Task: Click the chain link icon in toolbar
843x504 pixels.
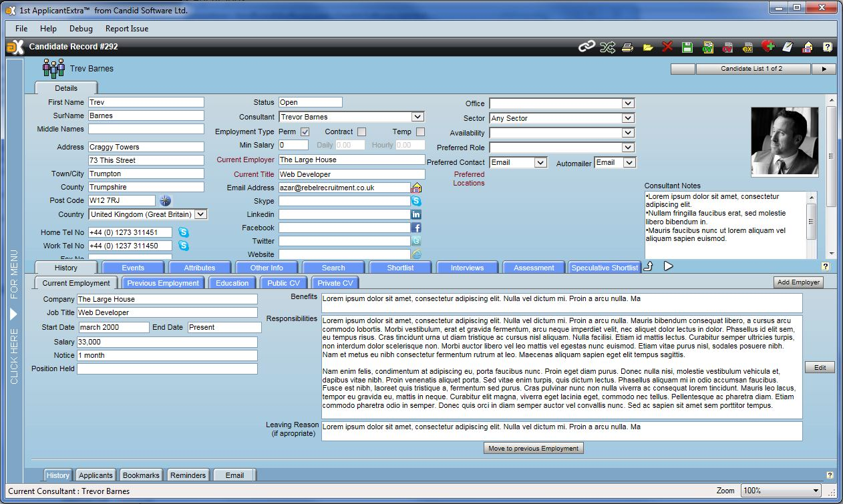Action: 586,47
